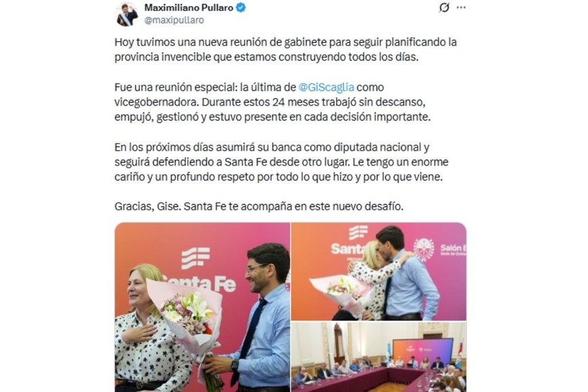Open the Grok explain-post icon
Viewport: 588px width, 392px height.
(444, 7)
